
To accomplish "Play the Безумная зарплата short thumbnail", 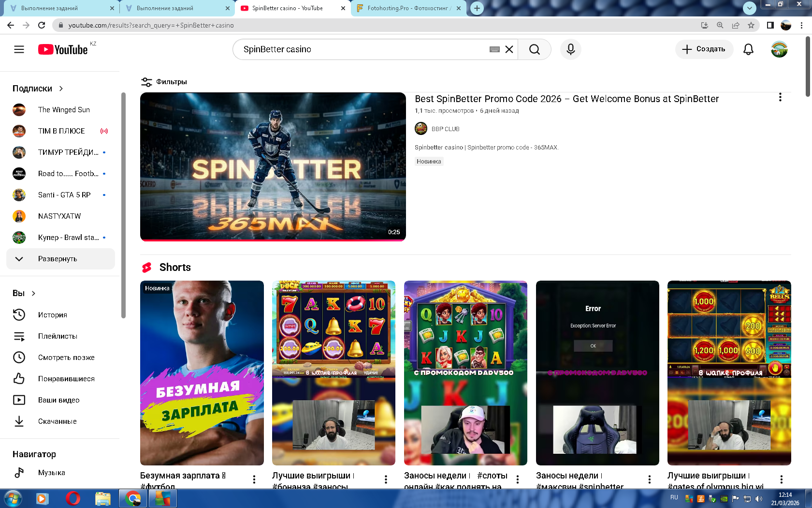I will [x=202, y=373].
